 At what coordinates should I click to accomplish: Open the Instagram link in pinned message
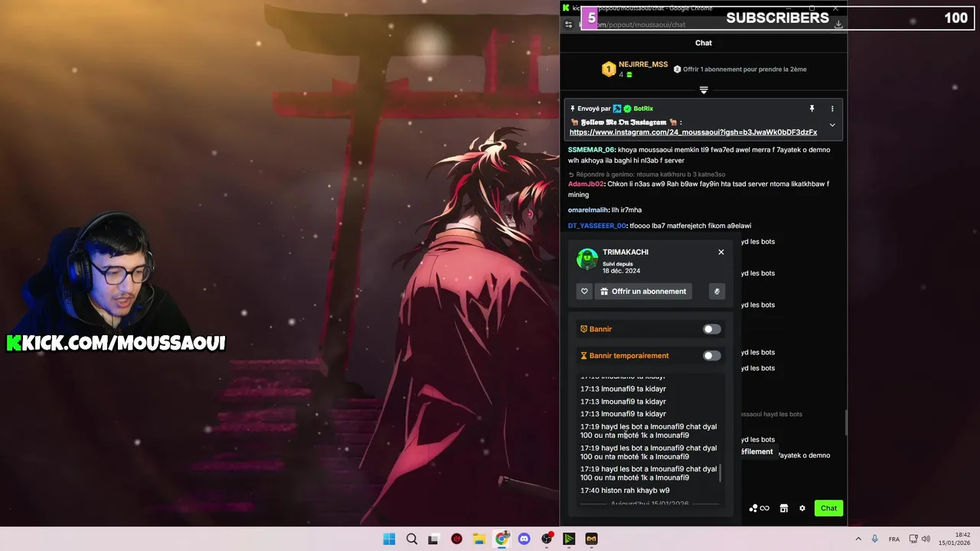coord(693,132)
